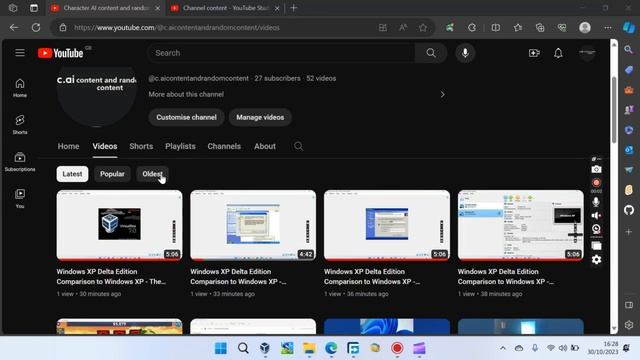Open a new browser tab
Viewport: 640px width, 360px height.
293,8
